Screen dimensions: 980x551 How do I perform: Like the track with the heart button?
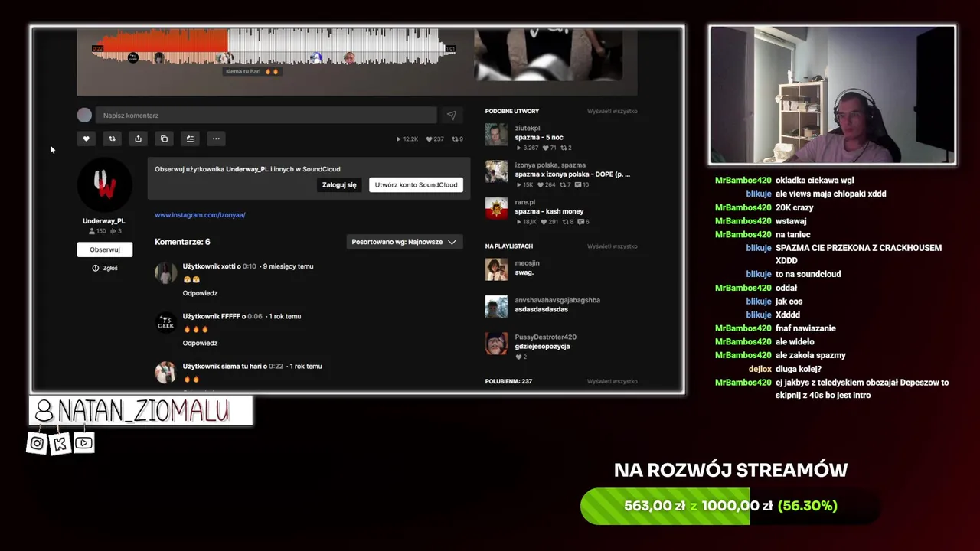pyautogui.click(x=86, y=139)
